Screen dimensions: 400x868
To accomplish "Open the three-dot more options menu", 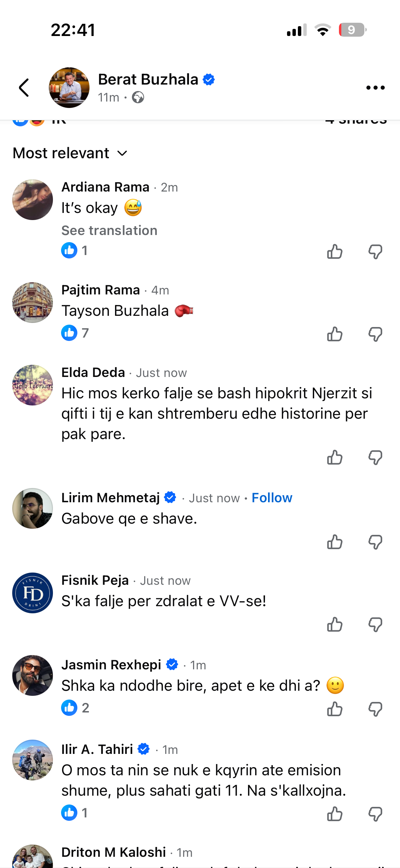I will point(375,88).
